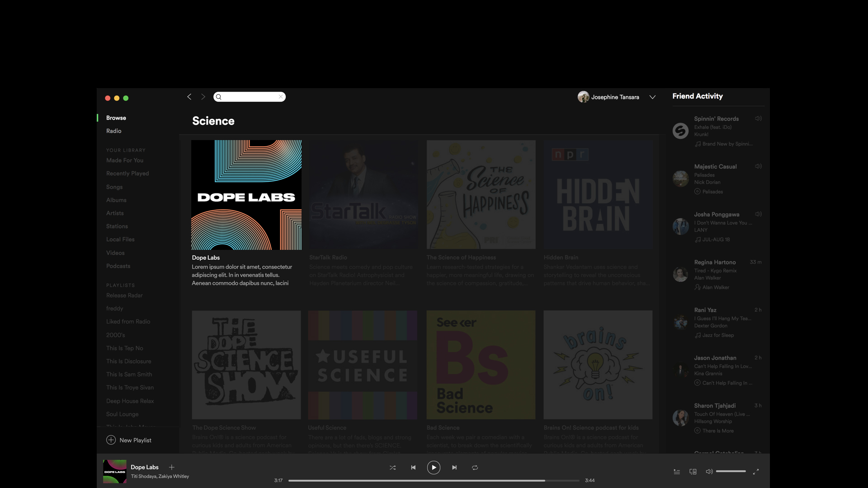Click the Spinnin' Records avatar icon
This screenshot has height=488, width=868.
[x=680, y=131]
